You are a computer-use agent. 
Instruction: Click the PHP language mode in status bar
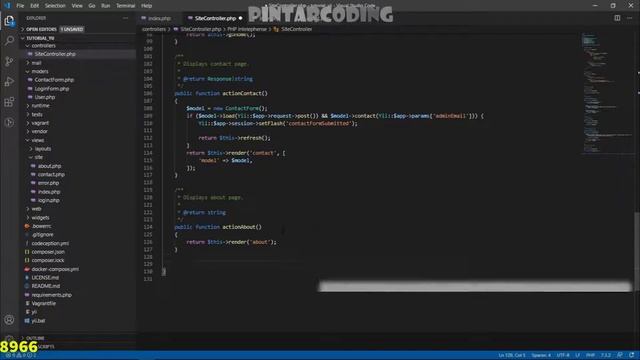[590, 355]
